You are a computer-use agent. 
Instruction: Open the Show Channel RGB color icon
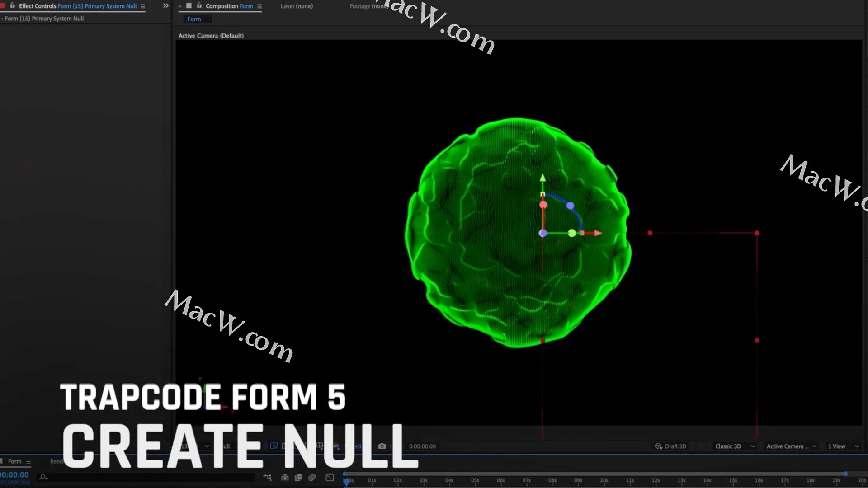pyautogui.click(x=336, y=446)
